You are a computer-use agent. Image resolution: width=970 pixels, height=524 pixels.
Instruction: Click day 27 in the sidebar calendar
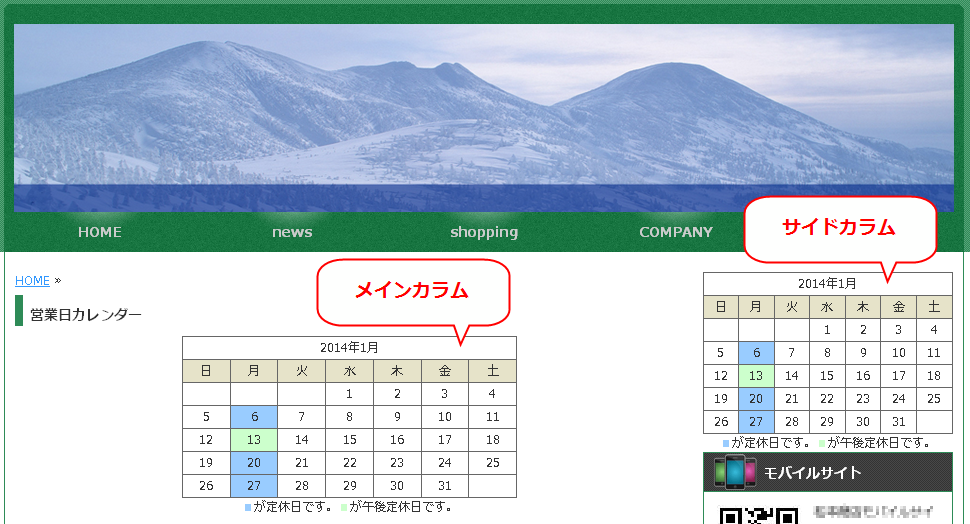pyautogui.click(x=756, y=421)
